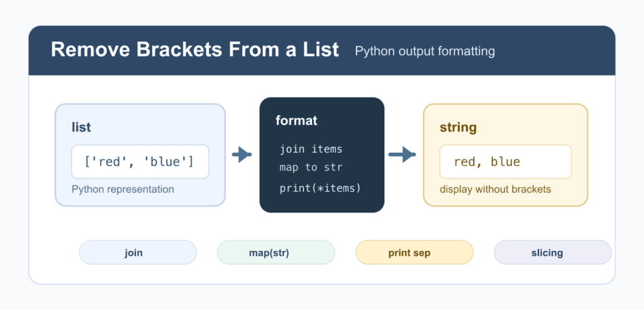This screenshot has height=310, width=644.
Task: Click the 'slicing' pill
Action: (552, 253)
